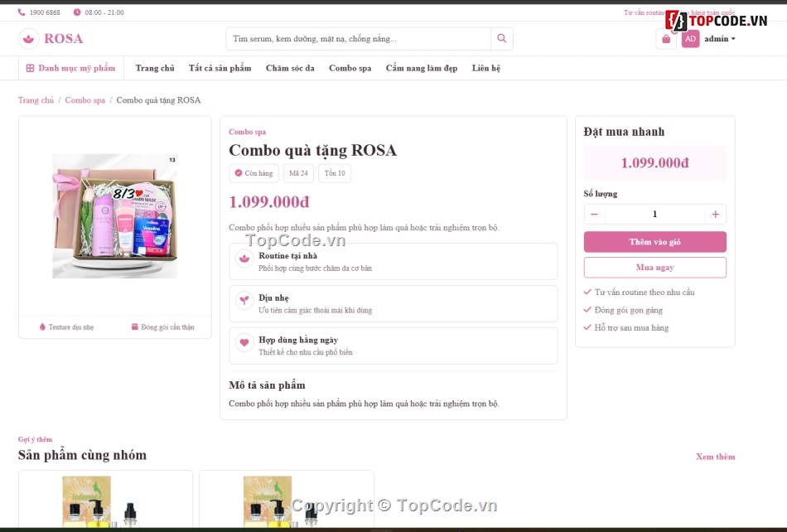The width and height of the screenshot is (787, 532).
Task: Click the Xem thêm link
Action: pyautogui.click(x=715, y=457)
